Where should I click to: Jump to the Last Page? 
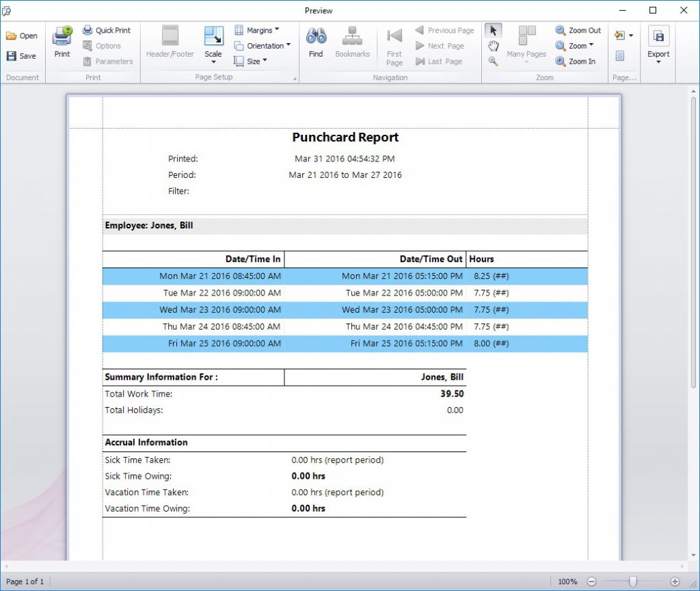point(439,61)
